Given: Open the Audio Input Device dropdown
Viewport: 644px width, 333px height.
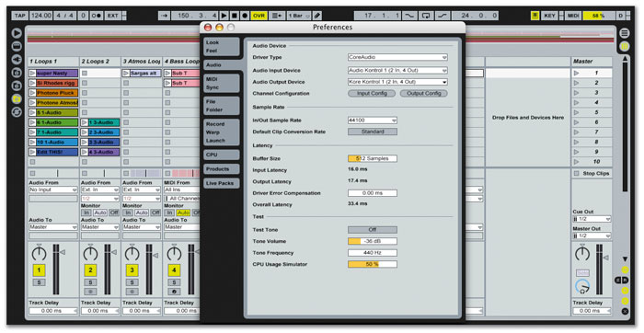Looking at the screenshot, I should coord(397,71).
